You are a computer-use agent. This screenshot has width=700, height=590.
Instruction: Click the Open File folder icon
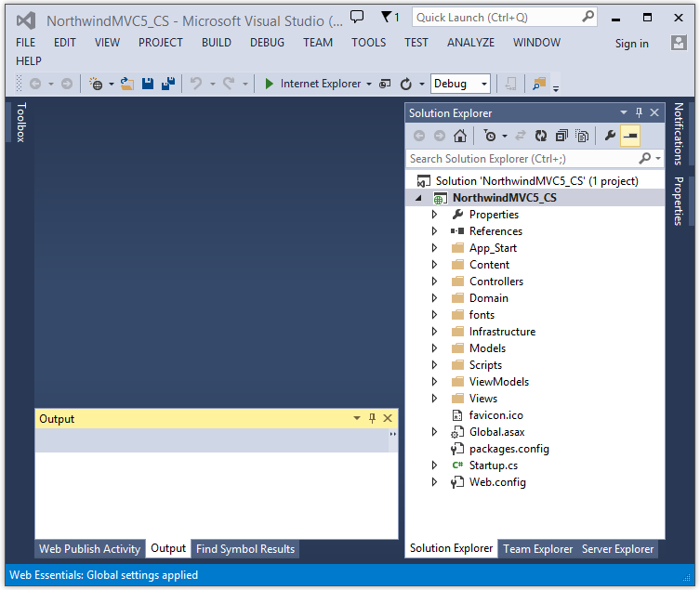pyautogui.click(x=127, y=84)
